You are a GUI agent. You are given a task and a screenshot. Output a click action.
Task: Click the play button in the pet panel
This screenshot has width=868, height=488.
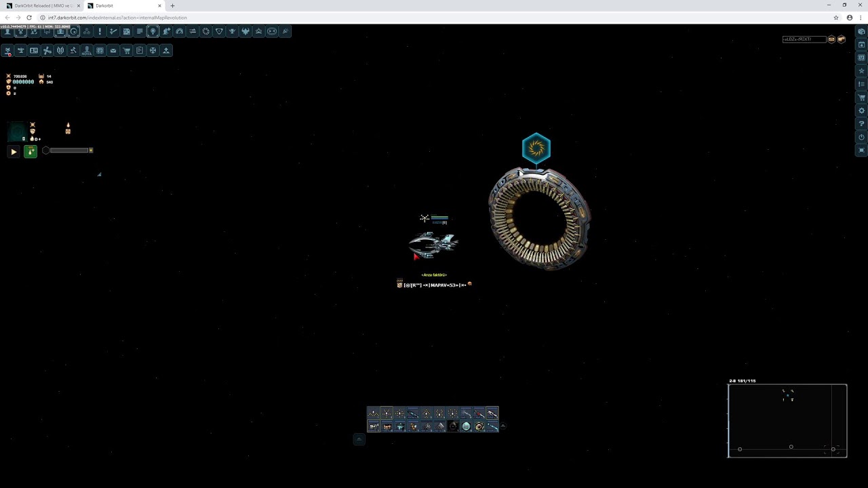click(14, 152)
